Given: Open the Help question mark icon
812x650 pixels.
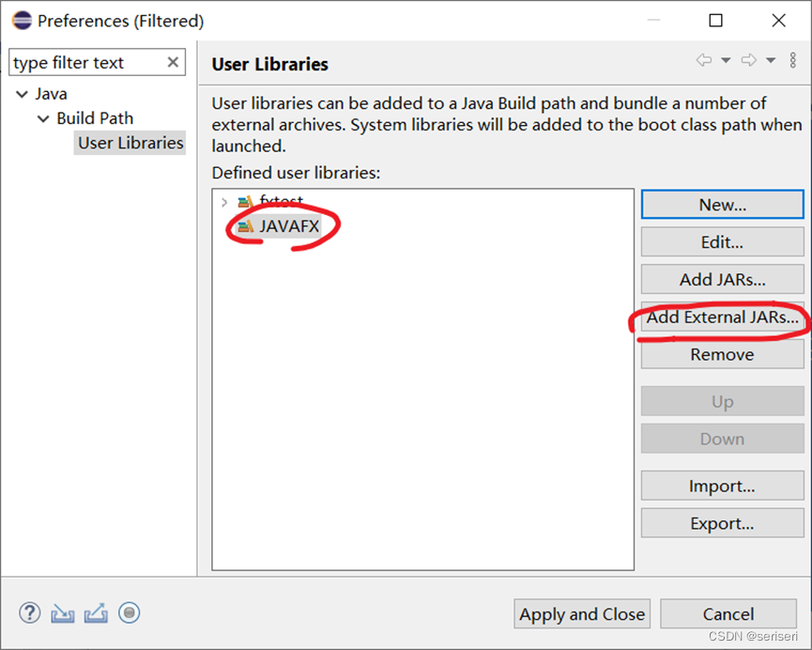Looking at the screenshot, I should pos(29,613).
